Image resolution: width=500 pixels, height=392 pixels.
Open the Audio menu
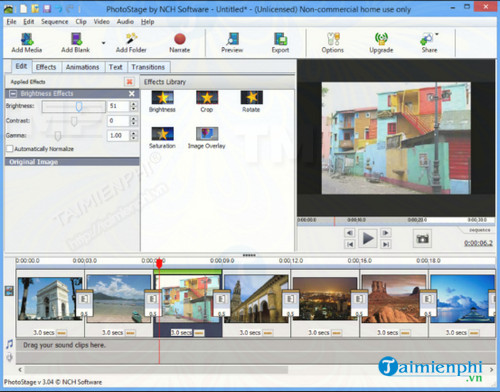125,22
